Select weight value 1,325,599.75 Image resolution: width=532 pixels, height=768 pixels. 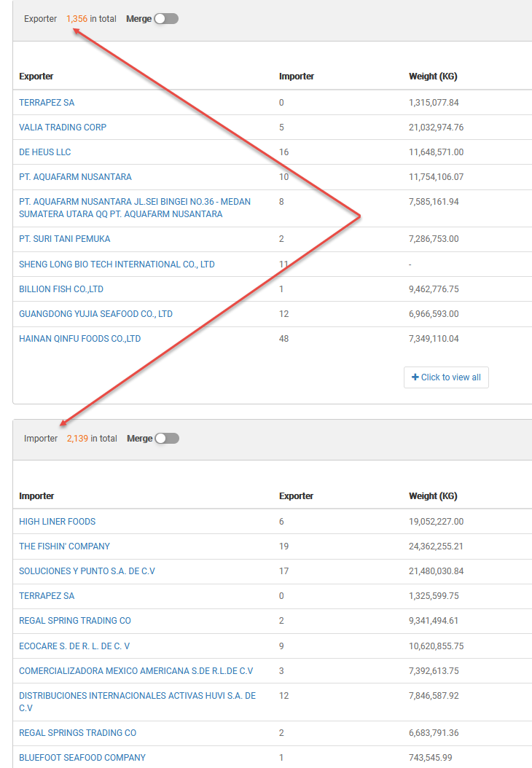click(434, 596)
